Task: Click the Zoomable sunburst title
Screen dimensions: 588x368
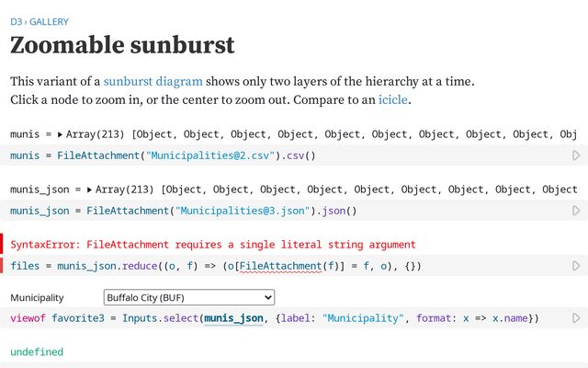Action: [x=122, y=45]
